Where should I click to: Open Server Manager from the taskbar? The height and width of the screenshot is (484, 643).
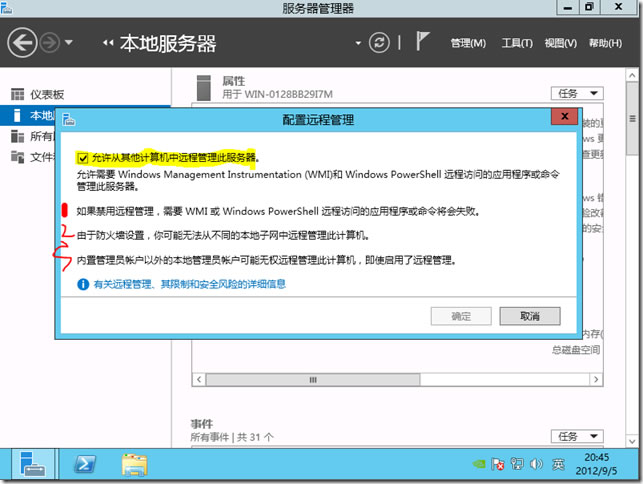33,464
